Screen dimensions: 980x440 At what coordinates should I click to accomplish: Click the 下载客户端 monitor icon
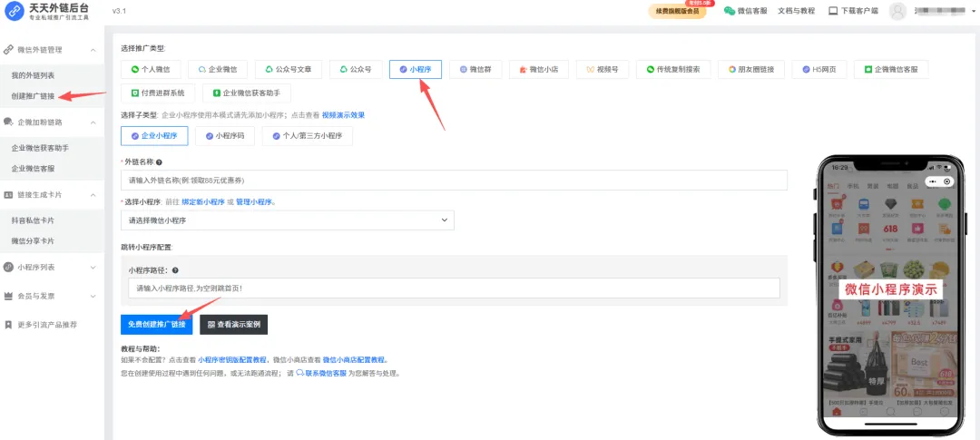[833, 11]
